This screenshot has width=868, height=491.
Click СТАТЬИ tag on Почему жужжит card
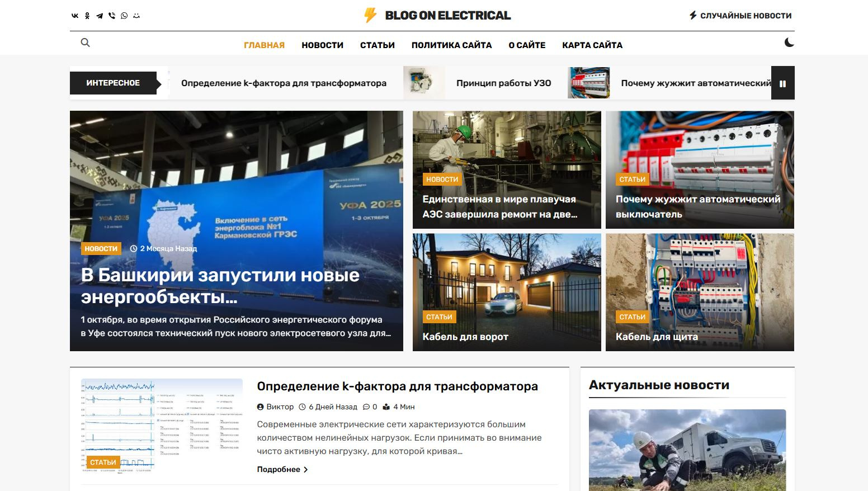point(633,180)
